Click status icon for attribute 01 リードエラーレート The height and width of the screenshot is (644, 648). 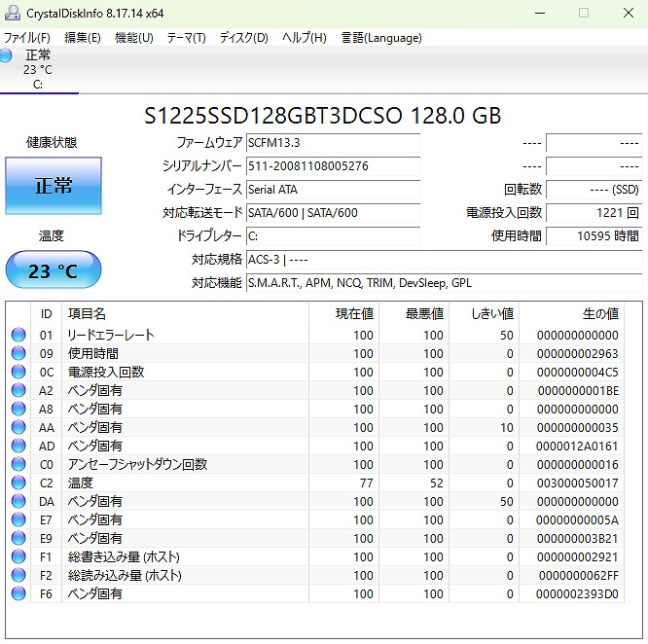click(x=18, y=335)
